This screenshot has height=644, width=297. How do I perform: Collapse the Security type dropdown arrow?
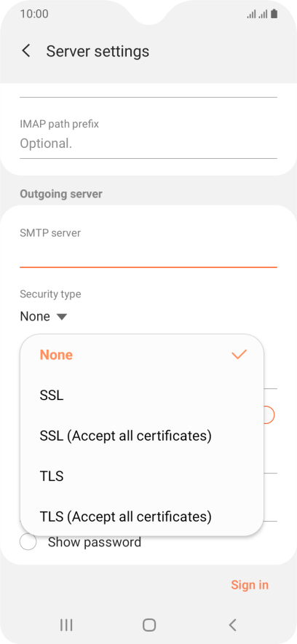point(62,317)
